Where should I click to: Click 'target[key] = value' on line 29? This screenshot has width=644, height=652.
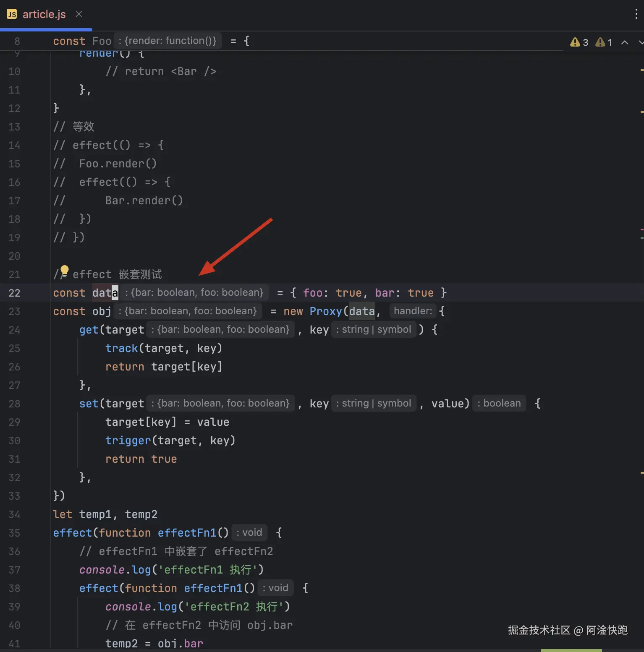[168, 422]
